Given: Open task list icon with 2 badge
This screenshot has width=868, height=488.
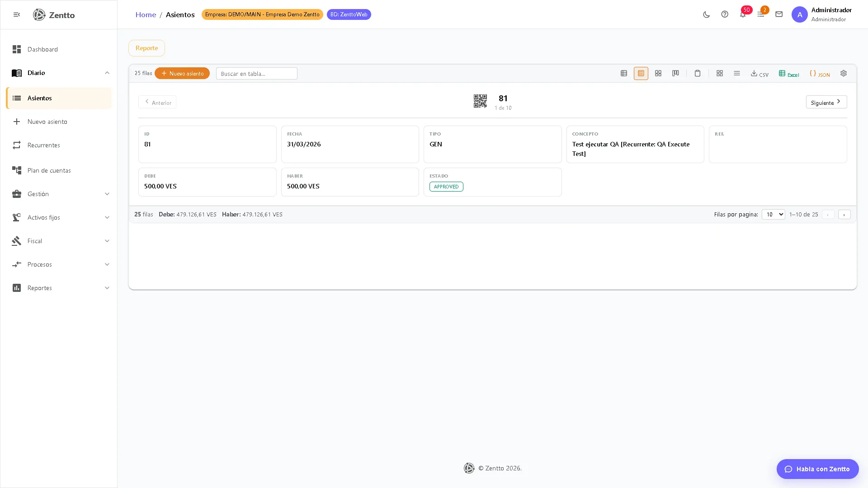Looking at the screenshot, I should click(761, 14).
